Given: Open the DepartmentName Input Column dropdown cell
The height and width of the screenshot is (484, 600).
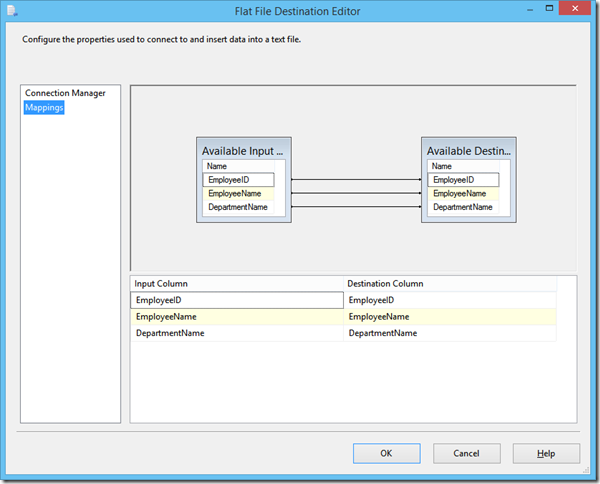Looking at the screenshot, I should pyautogui.click(x=237, y=333).
